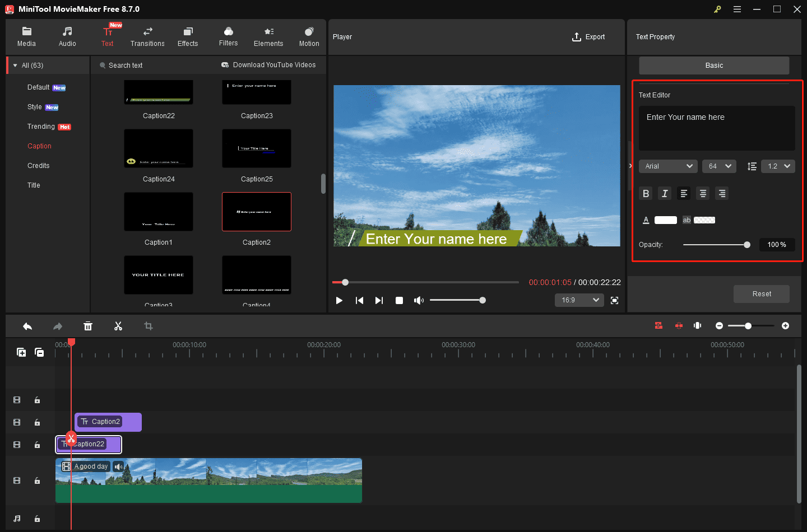This screenshot has width=807, height=532.
Task: Select the Caption24 template thumbnail
Action: click(159, 148)
